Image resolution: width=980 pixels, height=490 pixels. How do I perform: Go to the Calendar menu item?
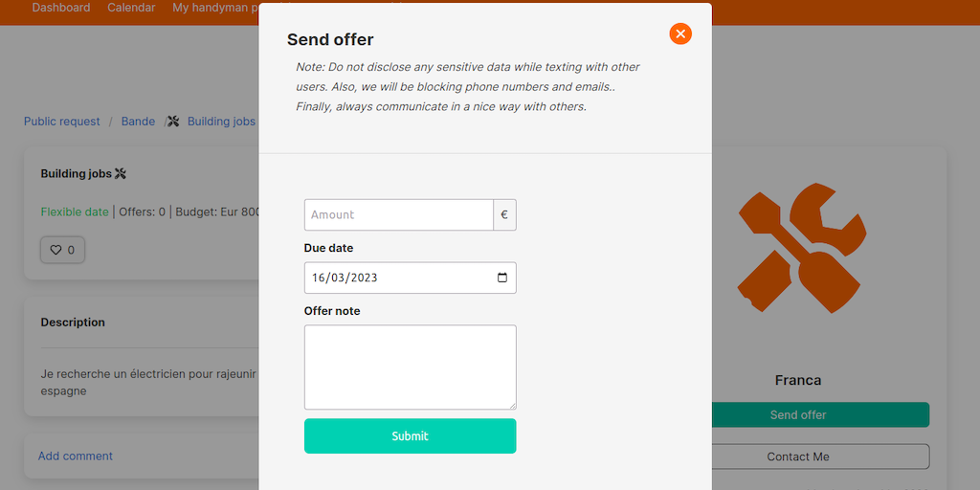(x=131, y=8)
